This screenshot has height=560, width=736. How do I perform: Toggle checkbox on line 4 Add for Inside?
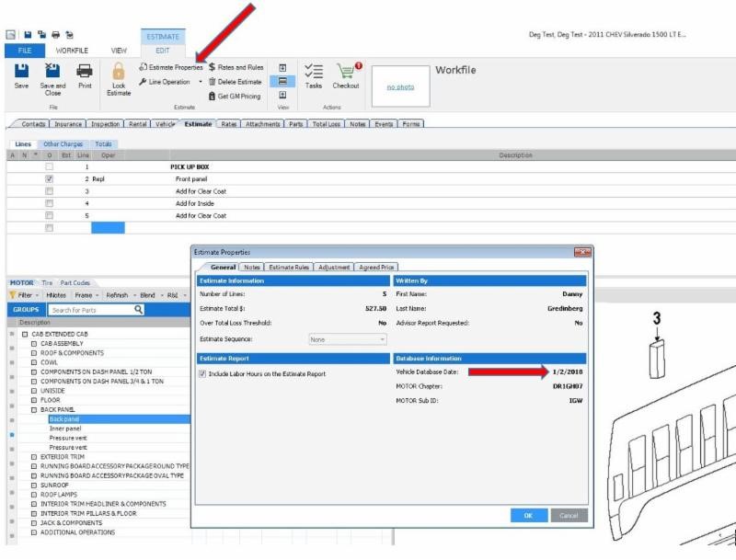(x=50, y=203)
